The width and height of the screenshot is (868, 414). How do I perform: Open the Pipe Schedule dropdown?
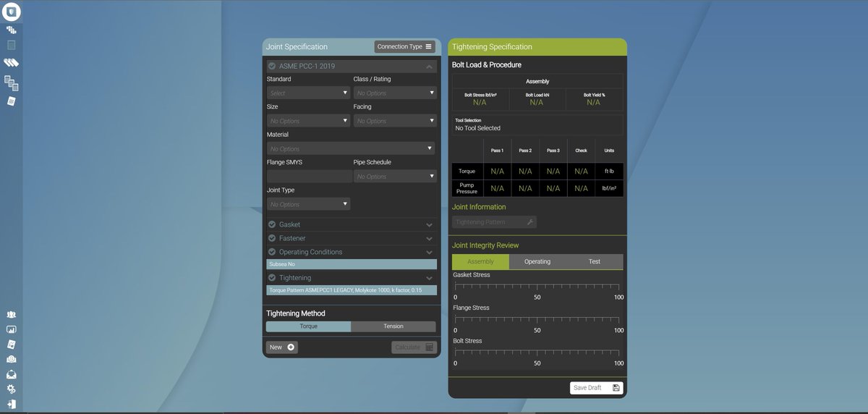tap(395, 176)
